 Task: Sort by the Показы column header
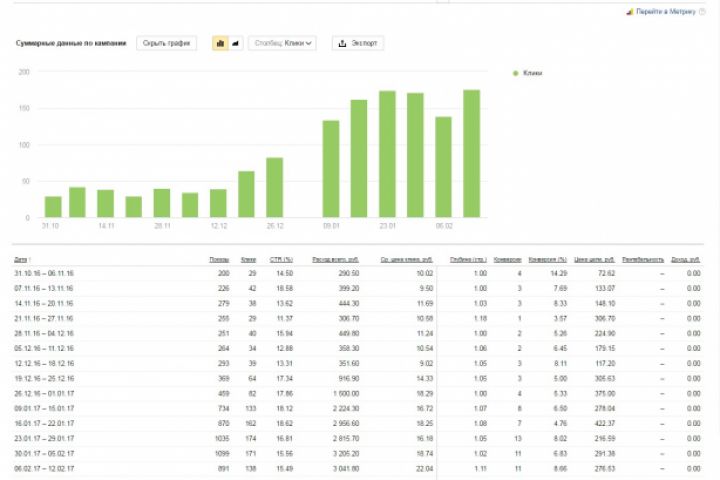click(x=219, y=260)
